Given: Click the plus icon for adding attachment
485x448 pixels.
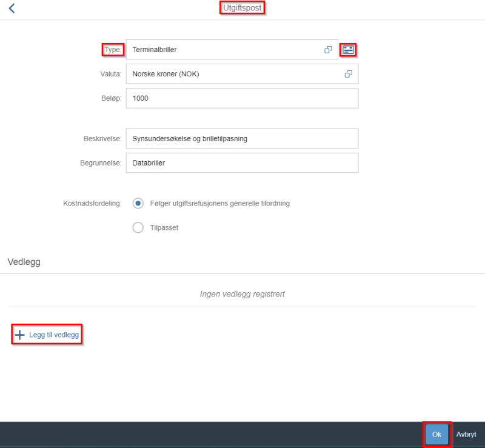Looking at the screenshot, I should [20, 335].
